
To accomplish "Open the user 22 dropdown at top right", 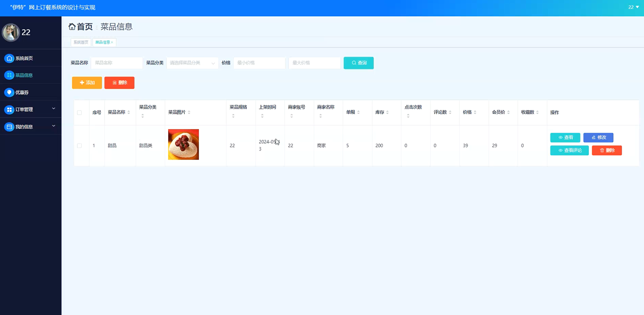I will pyautogui.click(x=633, y=7).
